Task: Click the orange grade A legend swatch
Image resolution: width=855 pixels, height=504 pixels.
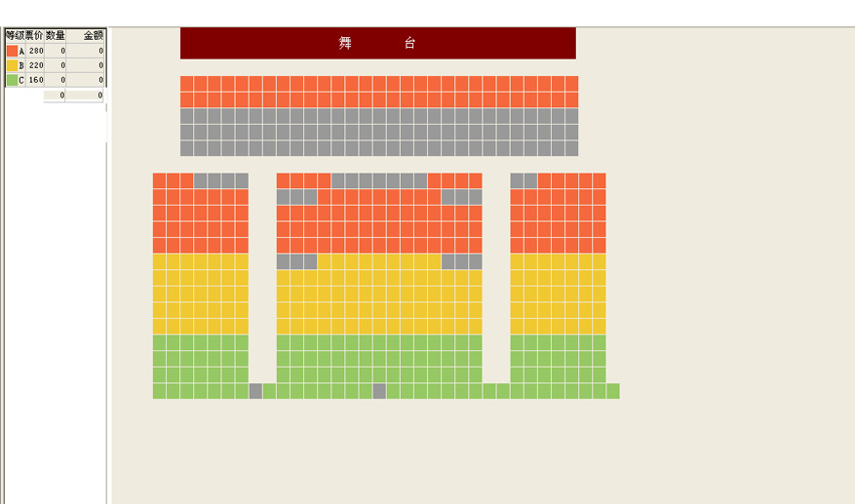Action: pos(12,51)
